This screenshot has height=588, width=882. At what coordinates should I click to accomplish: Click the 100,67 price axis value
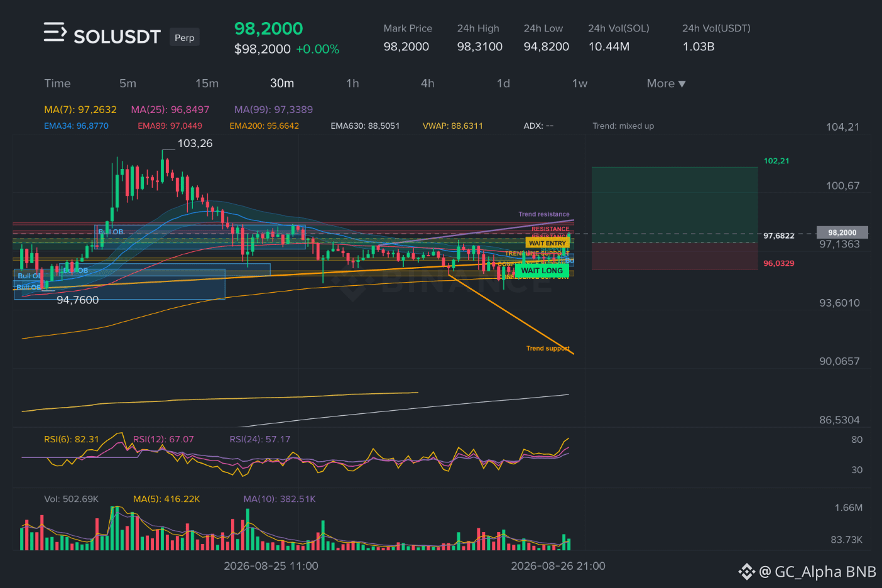coord(842,186)
